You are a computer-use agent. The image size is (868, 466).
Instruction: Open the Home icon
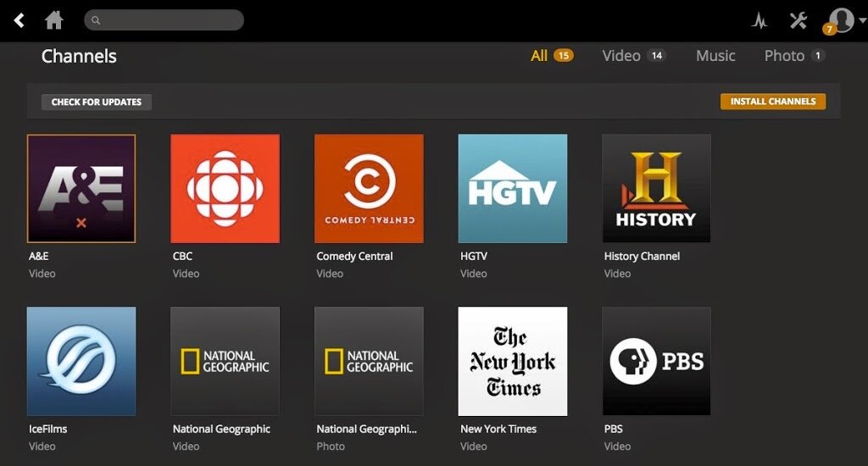pyautogui.click(x=53, y=20)
